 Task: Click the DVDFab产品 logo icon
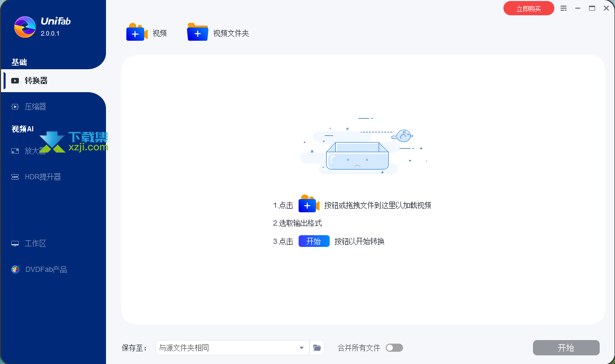pos(15,269)
